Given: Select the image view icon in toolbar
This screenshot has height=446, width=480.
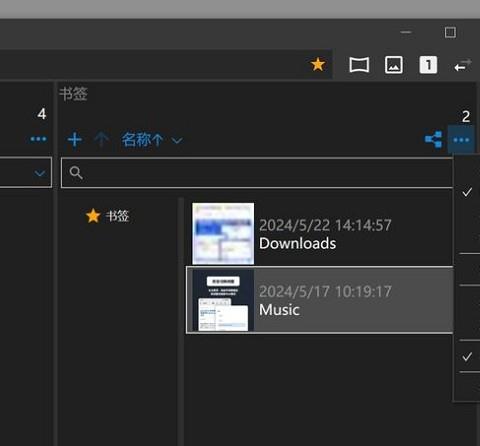Looking at the screenshot, I should click(394, 65).
